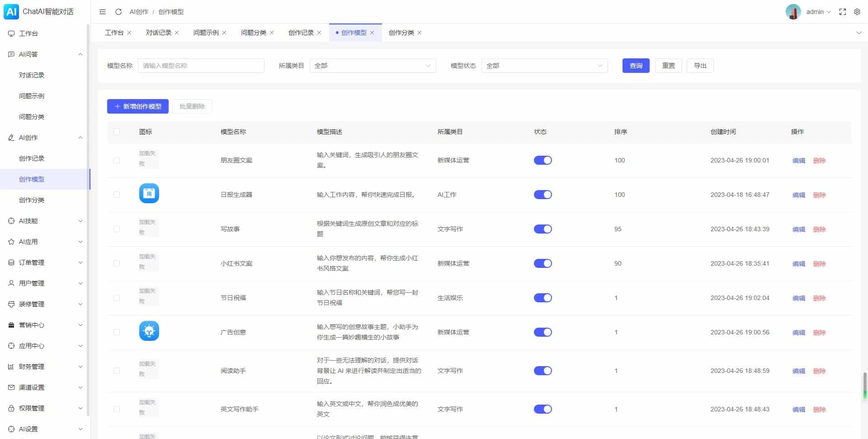Disable the 朋友圈文案 status switch
The width and height of the screenshot is (868, 439).
(542, 160)
